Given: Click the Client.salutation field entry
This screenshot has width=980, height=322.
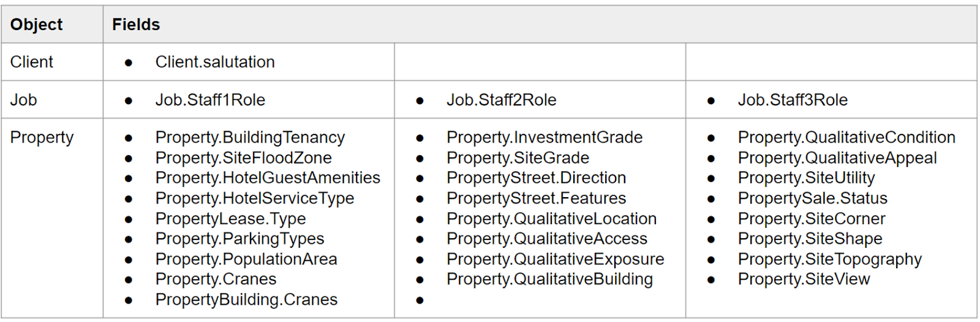Looking at the screenshot, I should (215, 62).
